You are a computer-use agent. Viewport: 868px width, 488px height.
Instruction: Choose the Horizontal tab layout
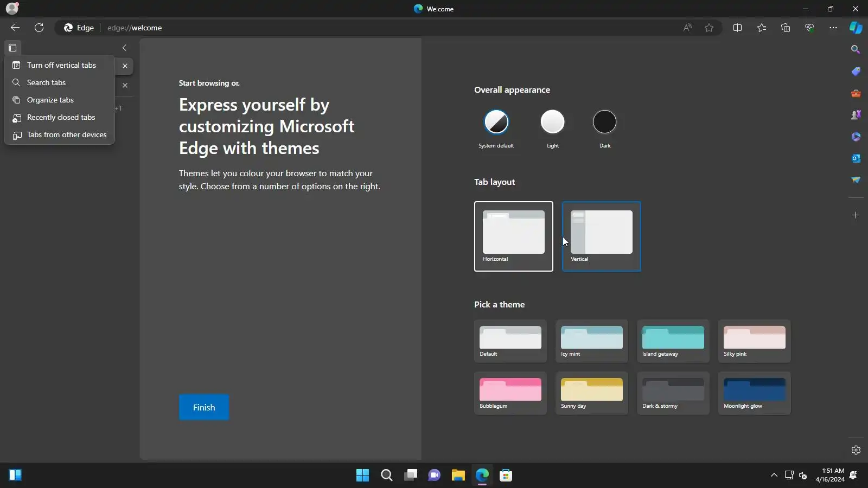(514, 236)
